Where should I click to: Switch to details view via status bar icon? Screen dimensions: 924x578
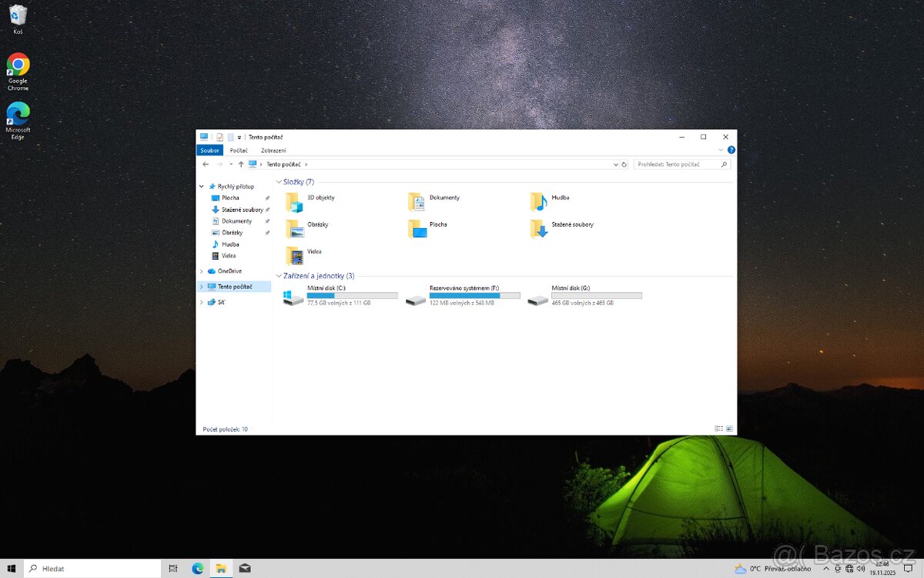click(719, 428)
